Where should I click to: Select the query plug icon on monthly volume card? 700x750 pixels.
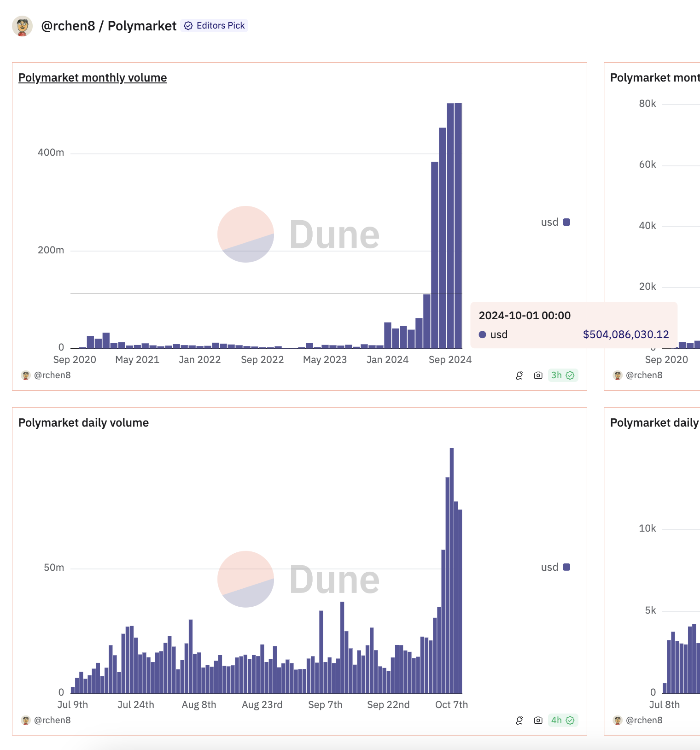coord(519,375)
